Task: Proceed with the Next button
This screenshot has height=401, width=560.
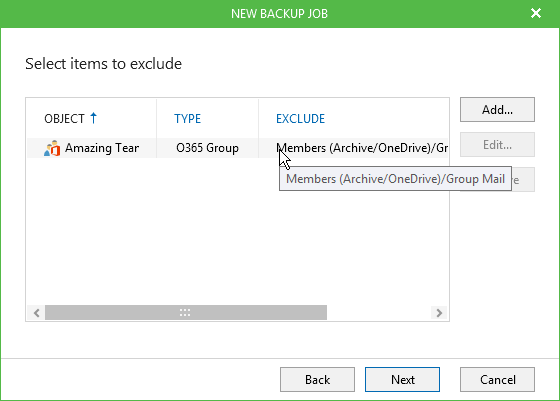Action: [x=402, y=380]
